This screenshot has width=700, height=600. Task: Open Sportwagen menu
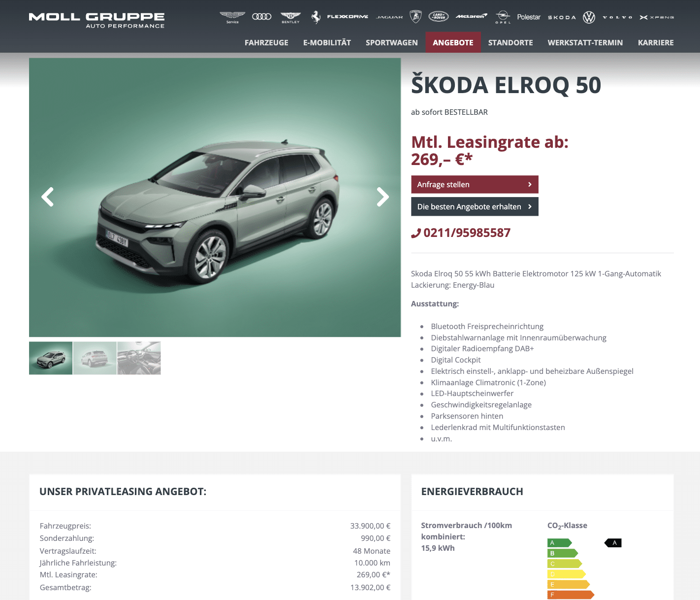(x=392, y=42)
